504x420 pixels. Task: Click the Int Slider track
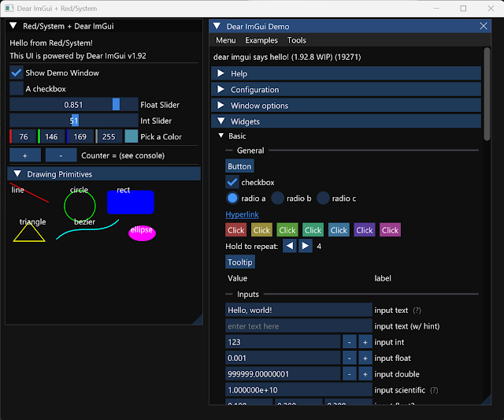(74, 121)
